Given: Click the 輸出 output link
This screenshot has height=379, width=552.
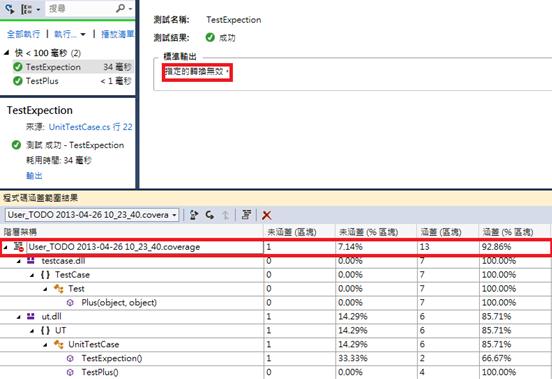Looking at the screenshot, I should 34,176.
